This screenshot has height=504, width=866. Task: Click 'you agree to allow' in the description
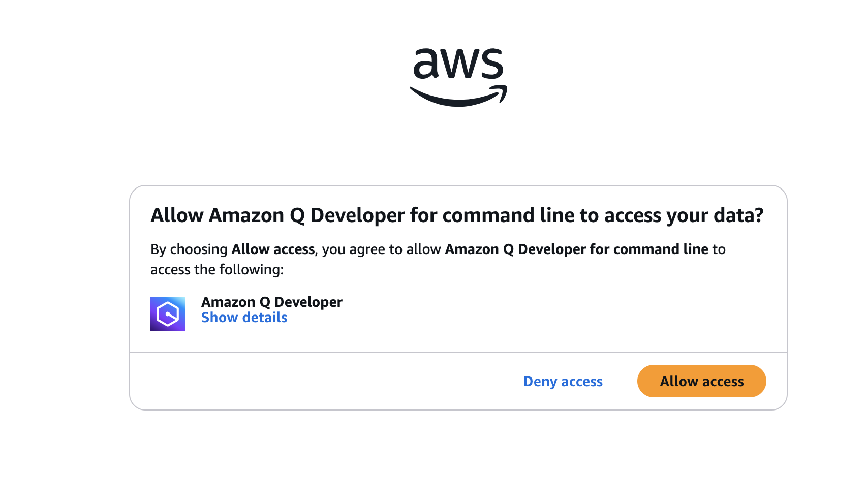381,249
